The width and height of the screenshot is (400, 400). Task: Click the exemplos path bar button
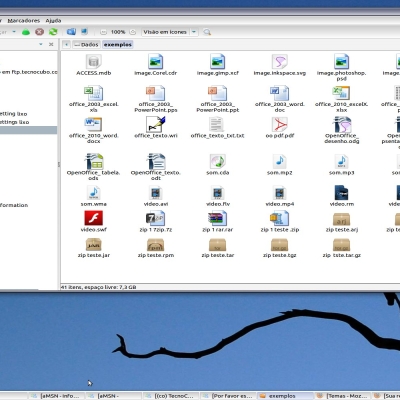(x=118, y=44)
